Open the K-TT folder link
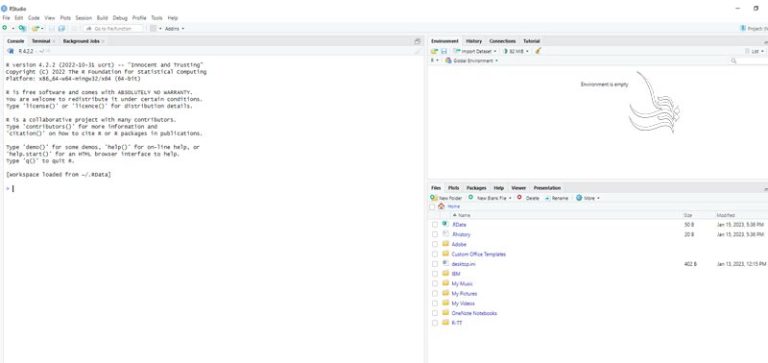Screen dimensions: 768x363 click(x=456, y=323)
